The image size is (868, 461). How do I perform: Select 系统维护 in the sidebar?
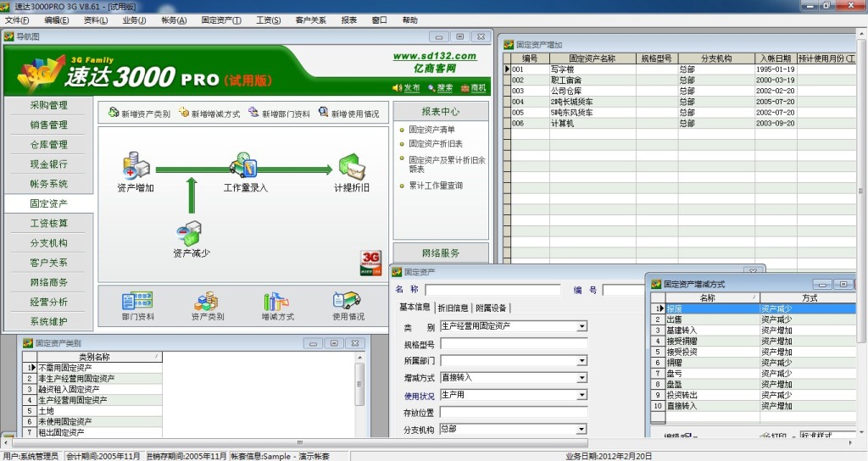point(48,321)
